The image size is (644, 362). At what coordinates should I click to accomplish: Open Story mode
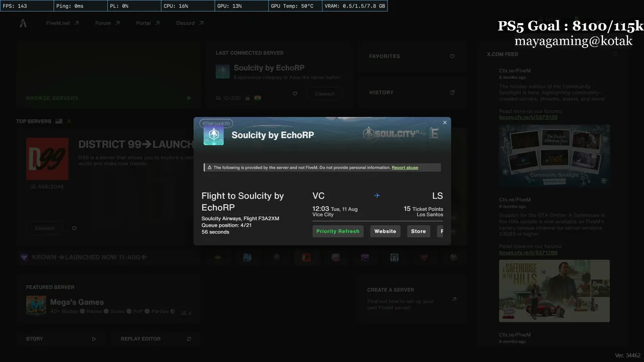(x=61, y=339)
